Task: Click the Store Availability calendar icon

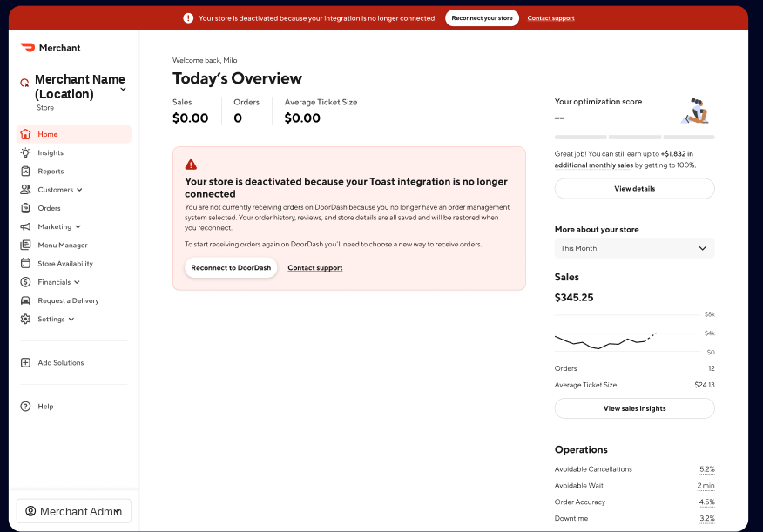Action: [26, 264]
